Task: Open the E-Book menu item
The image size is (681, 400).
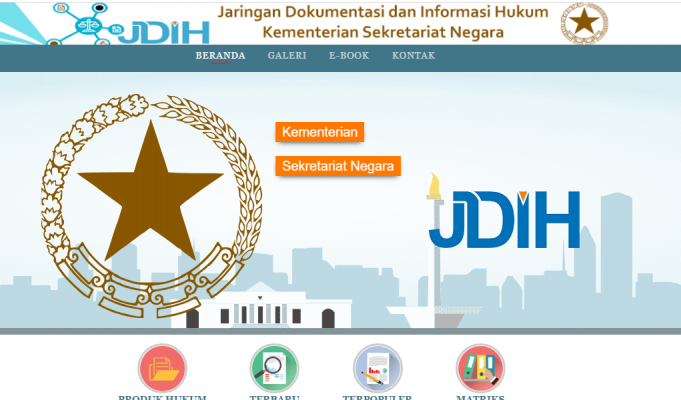Action: click(x=349, y=56)
